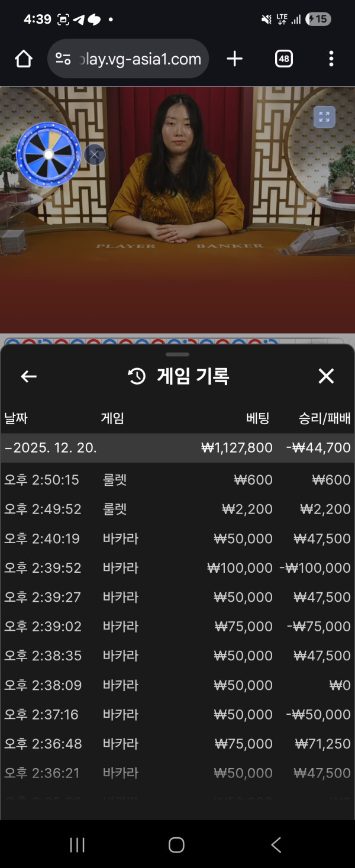This screenshot has height=868, width=355.
Task: Tap the 베팅 column header
Action: pos(257,419)
